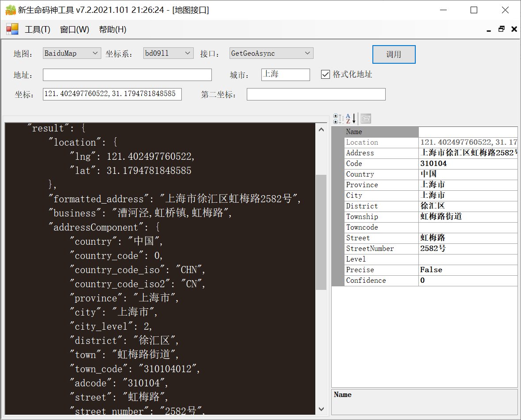The height and width of the screenshot is (420, 521).
Task: Click the value 徐汇区 in District row
Action: pyautogui.click(x=433, y=206)
